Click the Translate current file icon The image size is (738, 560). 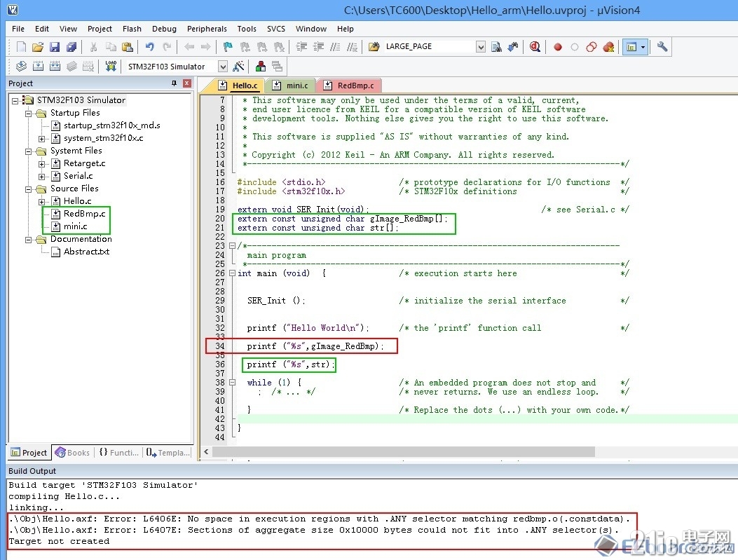coord(21,67)
